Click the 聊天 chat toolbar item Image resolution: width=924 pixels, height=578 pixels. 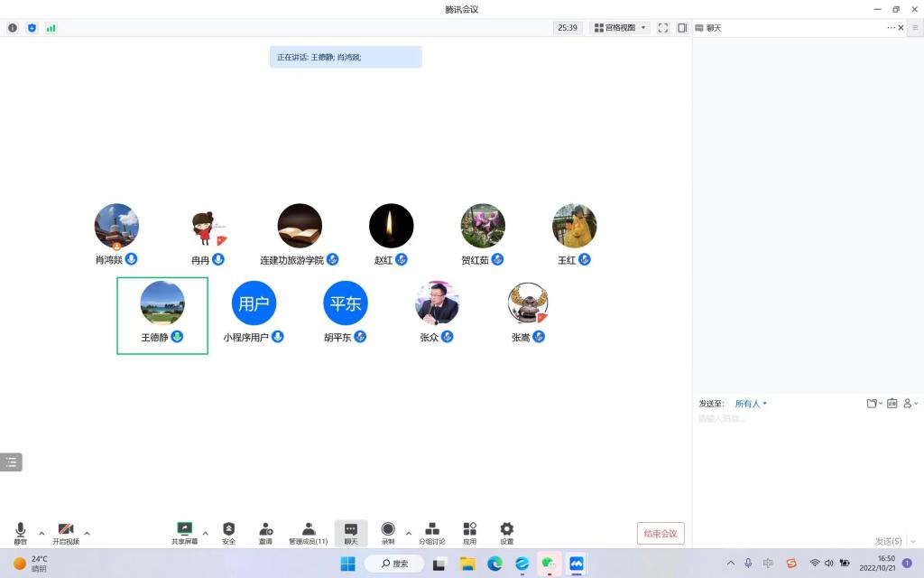click(x=351, y=532)
